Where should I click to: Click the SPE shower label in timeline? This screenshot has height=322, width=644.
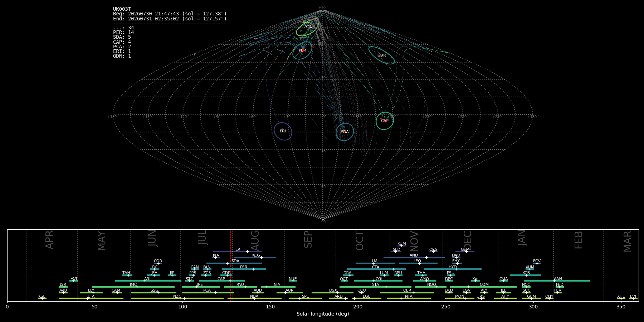[x=305, y=297]
